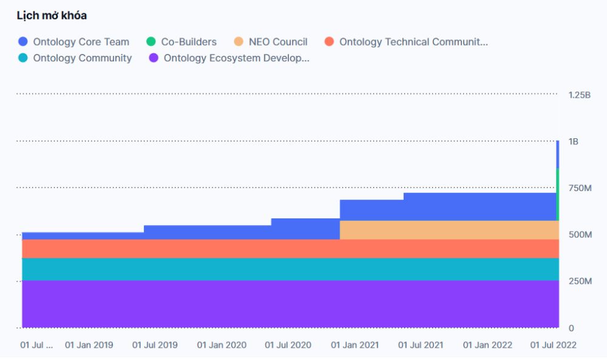Toggle the Ontology Technical Community legend label
Viewport: 607px width, 364px height.
413,42
